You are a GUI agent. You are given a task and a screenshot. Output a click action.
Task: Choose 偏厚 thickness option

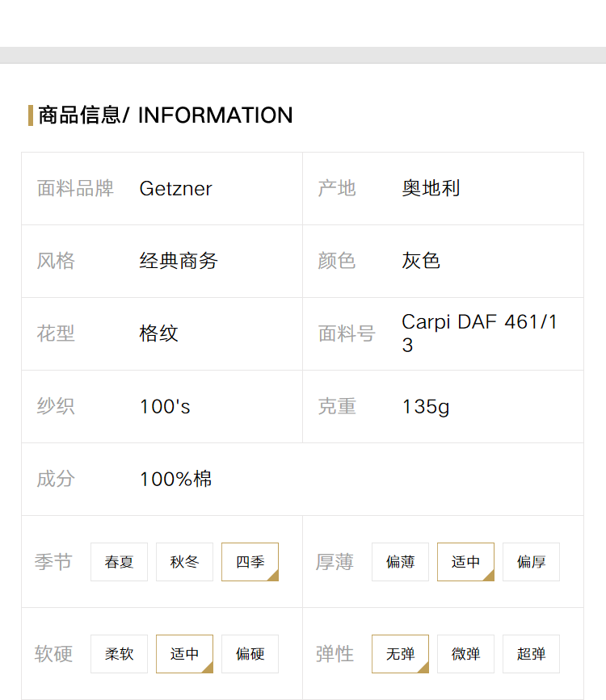point(531,562)
